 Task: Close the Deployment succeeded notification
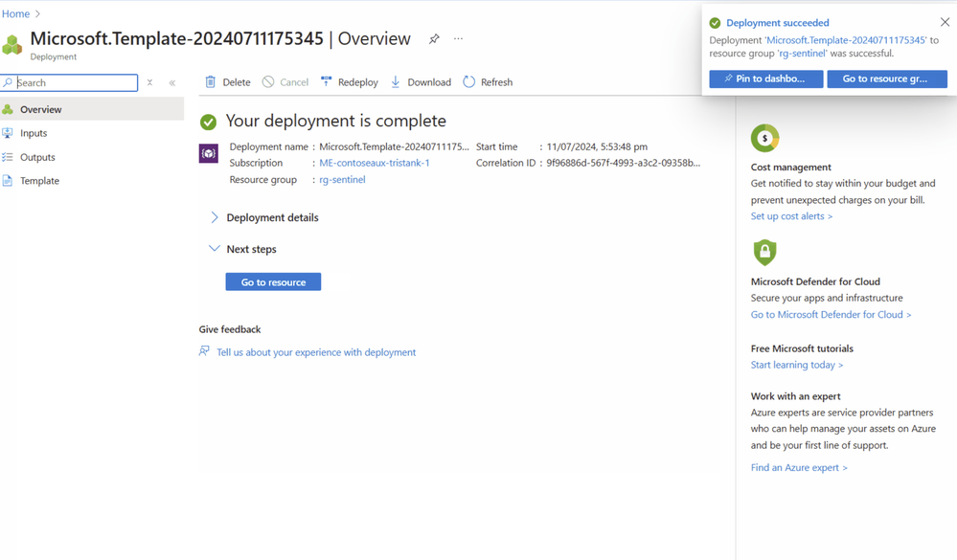945,22
